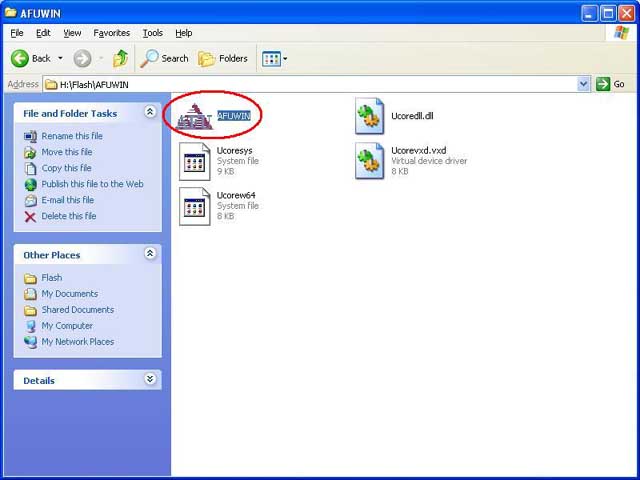Screen dimensions: 640x480
Task: Maximize the AFUWIN window
Action: tap(608, 14)
